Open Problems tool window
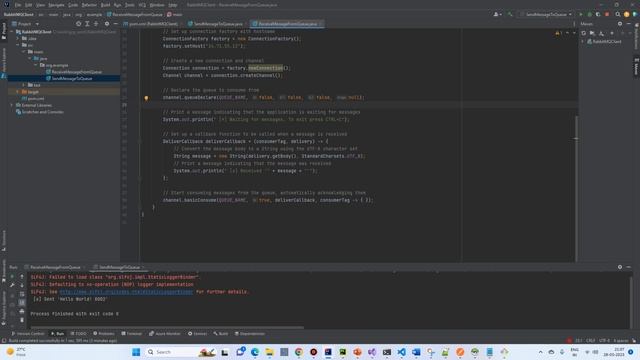640x360 pixels. 104,333
